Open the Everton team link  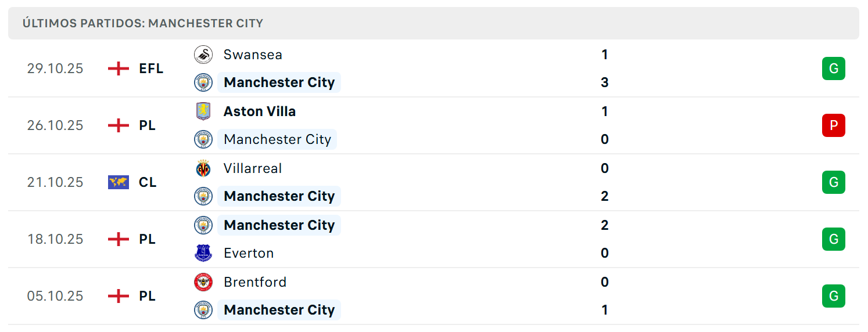(249, 253)
